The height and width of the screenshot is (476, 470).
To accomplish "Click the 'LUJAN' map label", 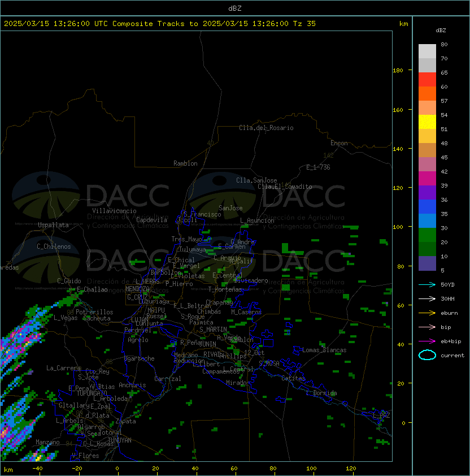I will point(140,319).
